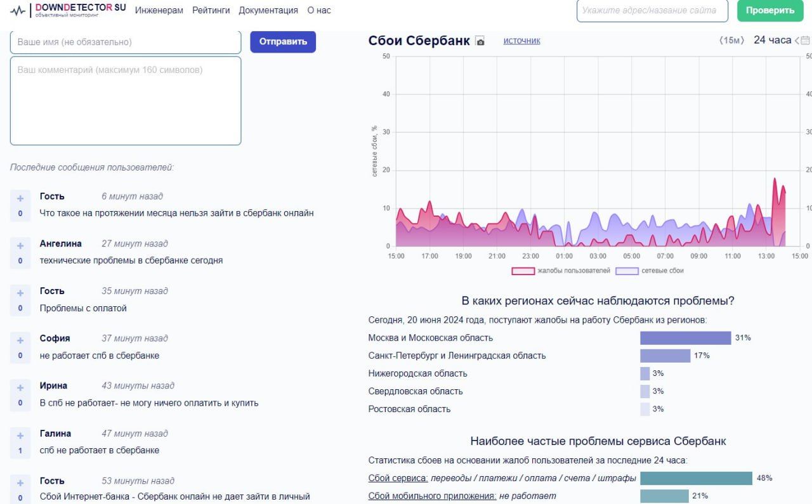Viewport: 812px width, 504px height.
Task: Upvote Галина's comment with the plus icon
Action: tap(20, 436)
